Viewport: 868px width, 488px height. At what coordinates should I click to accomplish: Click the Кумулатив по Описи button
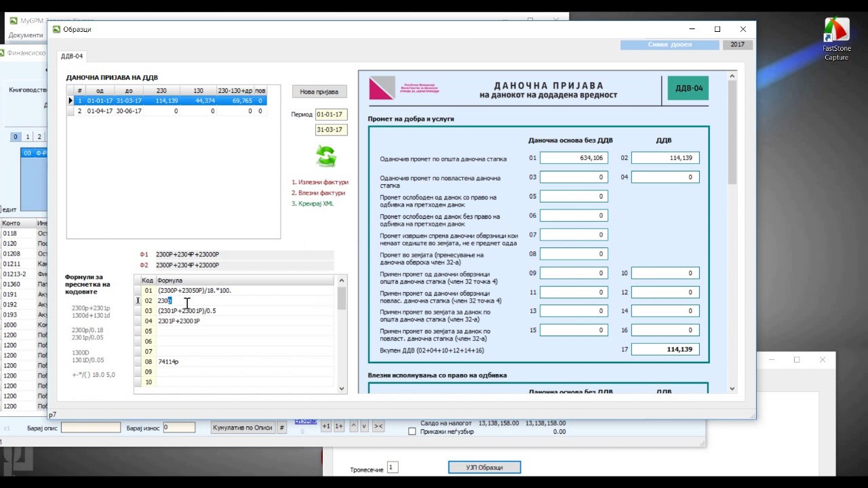point(242,427)
